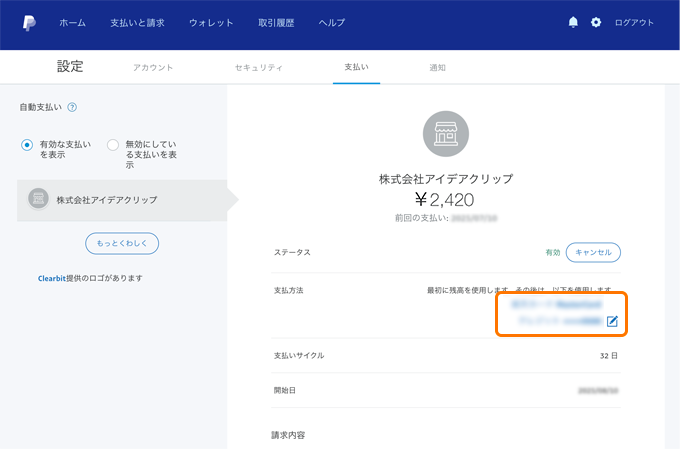Select 有効な支払いを表示 radio button
The height and width of the screenshot is (449, 680).
28,145
